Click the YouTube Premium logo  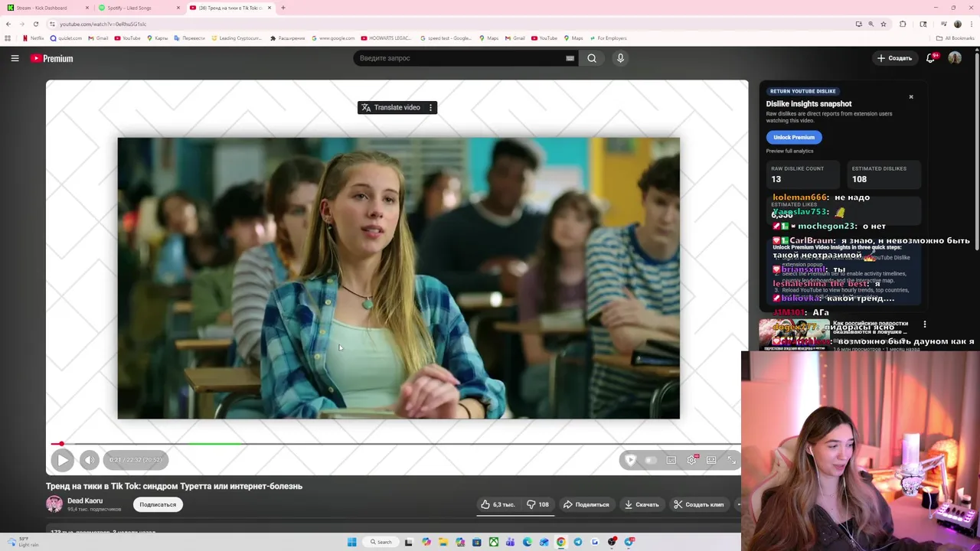[52, 58]
